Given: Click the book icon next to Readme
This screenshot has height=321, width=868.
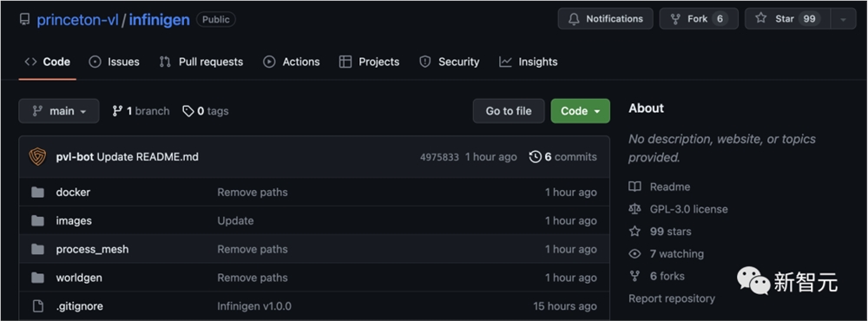Looking at the screenshot, I should click(x=635, y=187).
